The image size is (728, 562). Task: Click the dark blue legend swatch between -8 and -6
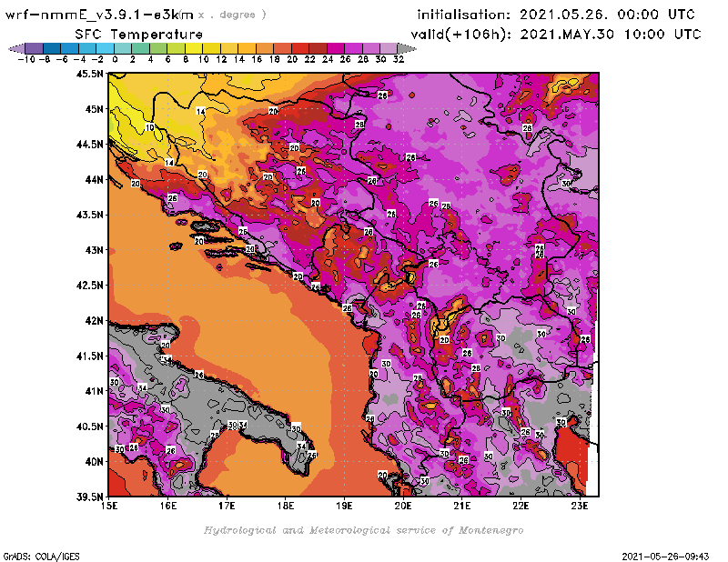tap(52, 48)
